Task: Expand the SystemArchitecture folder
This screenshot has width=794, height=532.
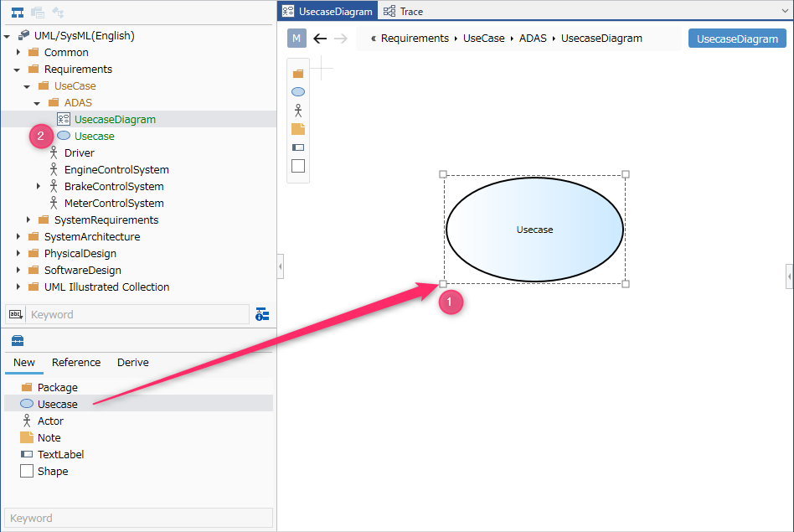Action: (x=18, y=236)
